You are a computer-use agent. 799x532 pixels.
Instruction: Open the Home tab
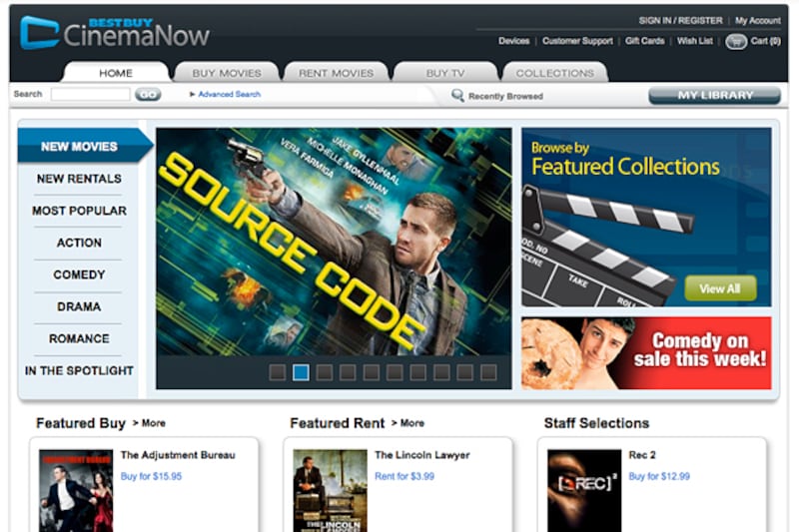pos(116,72)
